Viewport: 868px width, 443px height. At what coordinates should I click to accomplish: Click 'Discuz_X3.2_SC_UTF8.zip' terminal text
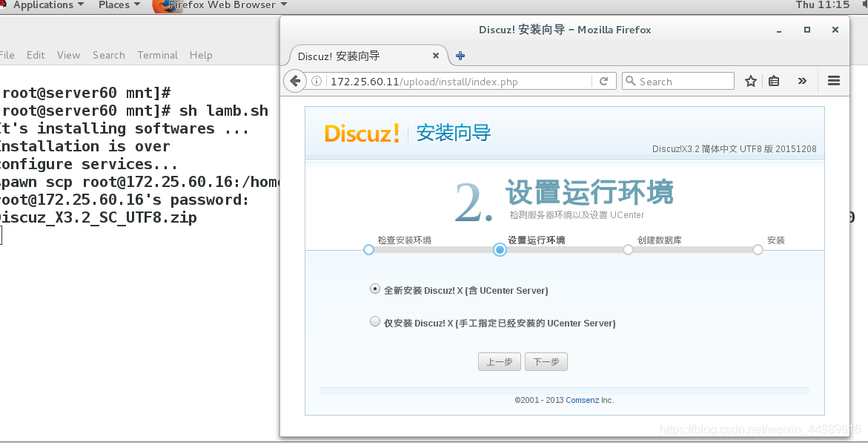(x=98, y=217)
